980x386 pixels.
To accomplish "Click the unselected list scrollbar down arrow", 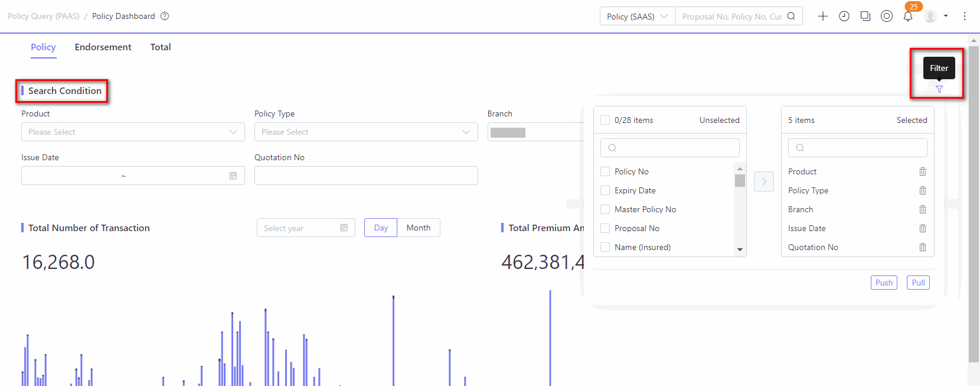I will point(740,250).
